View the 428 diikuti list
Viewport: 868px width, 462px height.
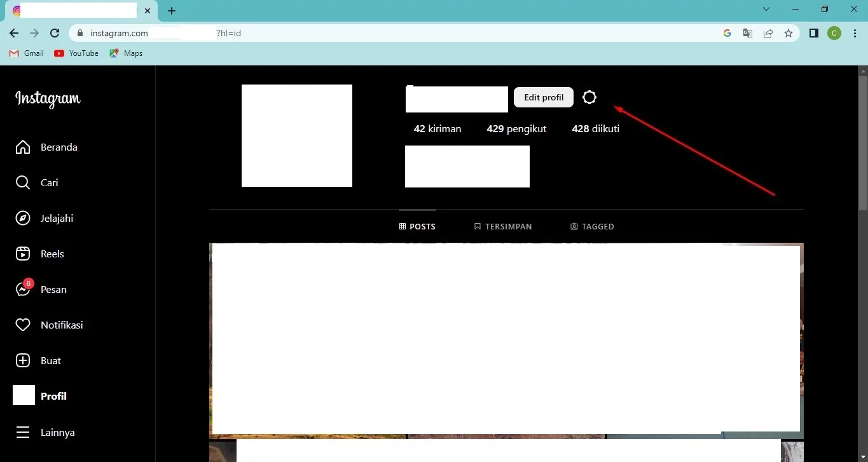(595, 128)
